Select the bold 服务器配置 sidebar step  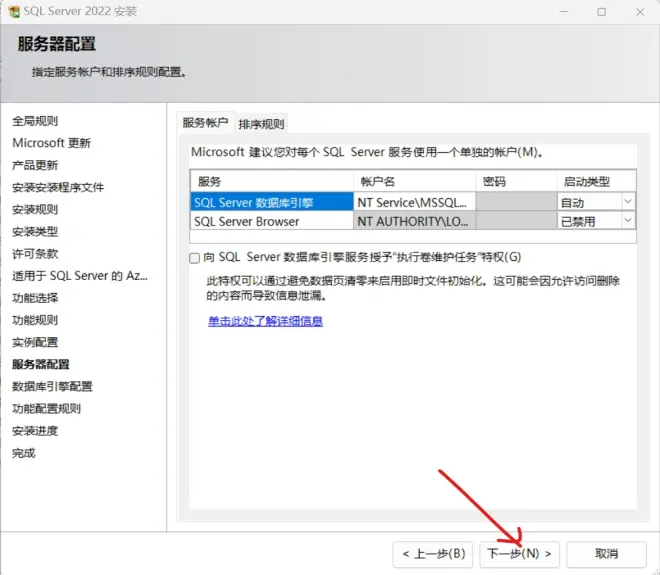point(41,365)
